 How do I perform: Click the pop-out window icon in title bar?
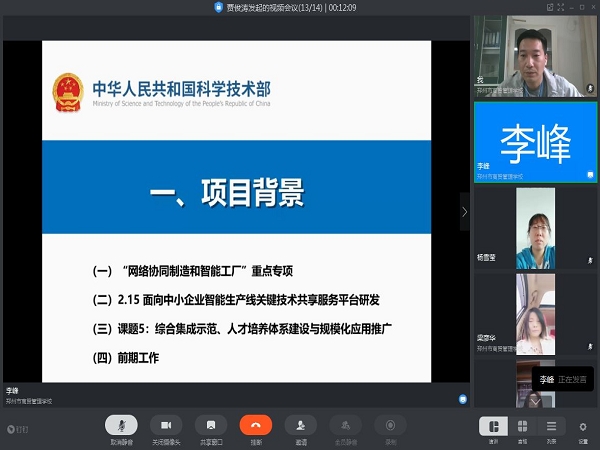click(x=550, y=7)
